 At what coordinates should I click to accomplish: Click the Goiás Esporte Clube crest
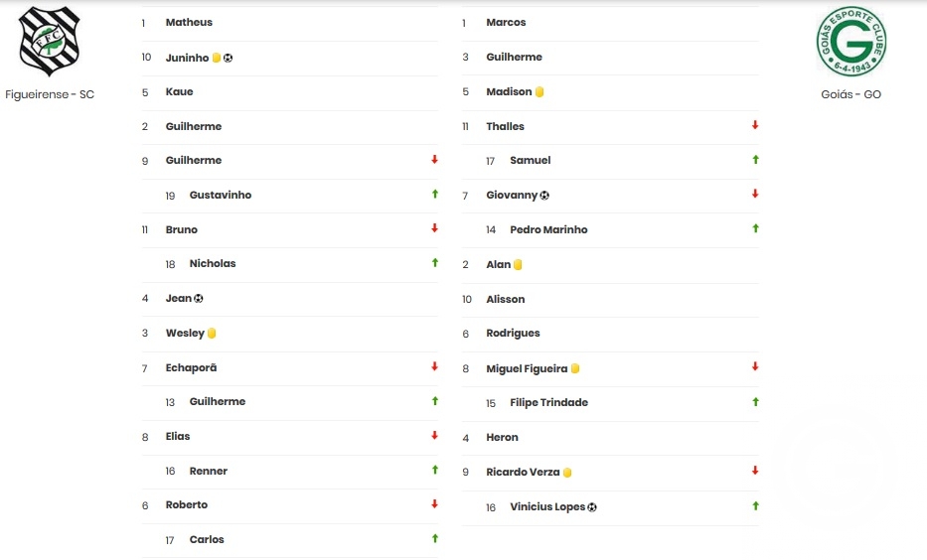(851, 42)
